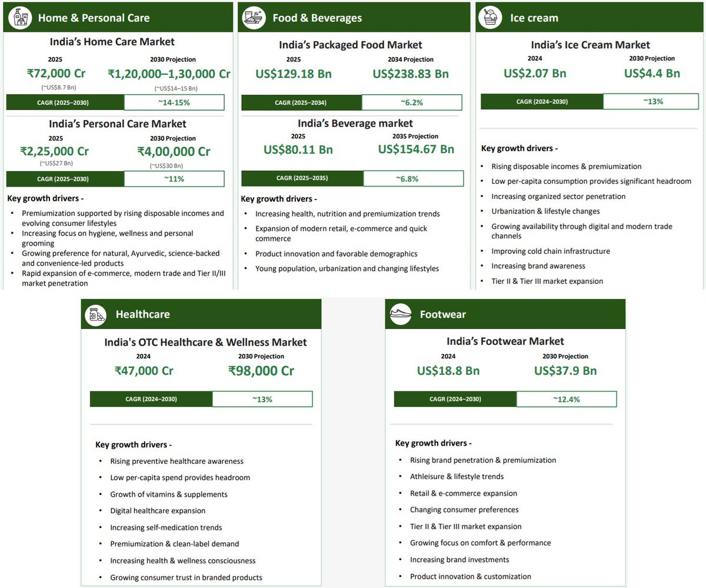Click the CAGR (2025–2035) label
This screenshot has width=706, height=588.
click(303, 178)
